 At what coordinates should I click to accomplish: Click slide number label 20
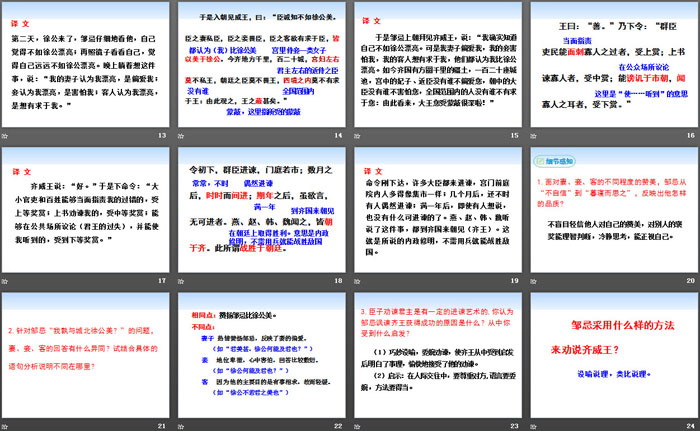tap(691, 280)
